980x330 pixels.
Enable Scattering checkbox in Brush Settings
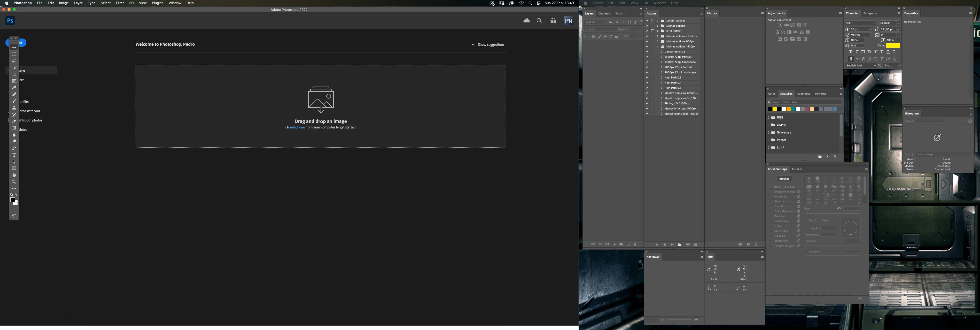pos(771,197)
